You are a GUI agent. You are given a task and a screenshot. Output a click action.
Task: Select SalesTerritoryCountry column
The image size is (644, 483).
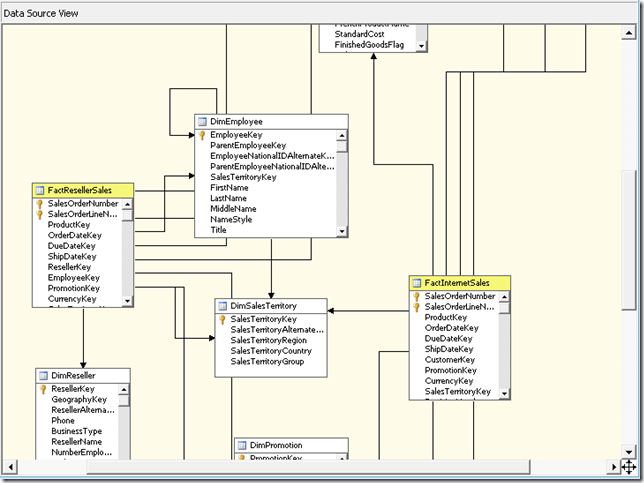[x=271, y=351]
